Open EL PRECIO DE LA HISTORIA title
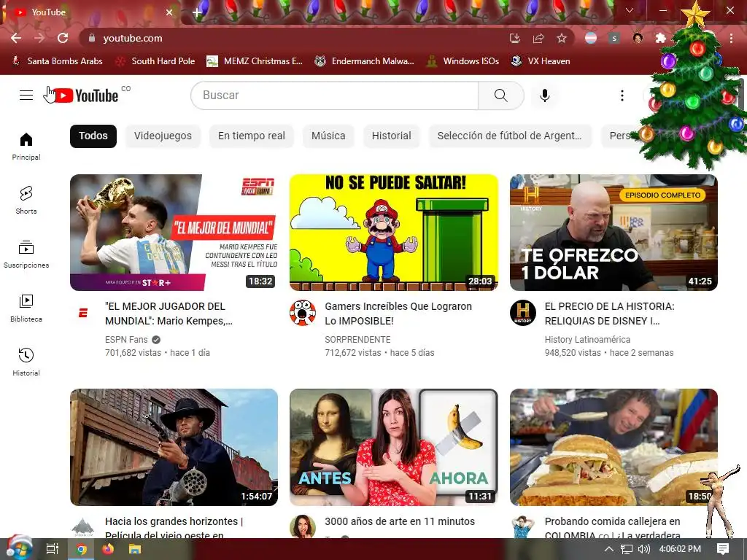This screenshot has height=560, width=747. (610, 314)
